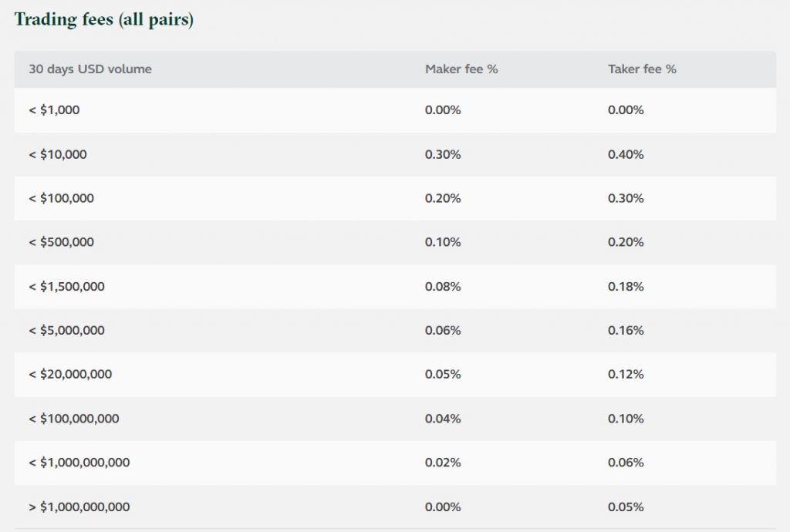790x532 pixels.
Task: Click the 0.16% taker fee value
Action: (x=626, y=331)
